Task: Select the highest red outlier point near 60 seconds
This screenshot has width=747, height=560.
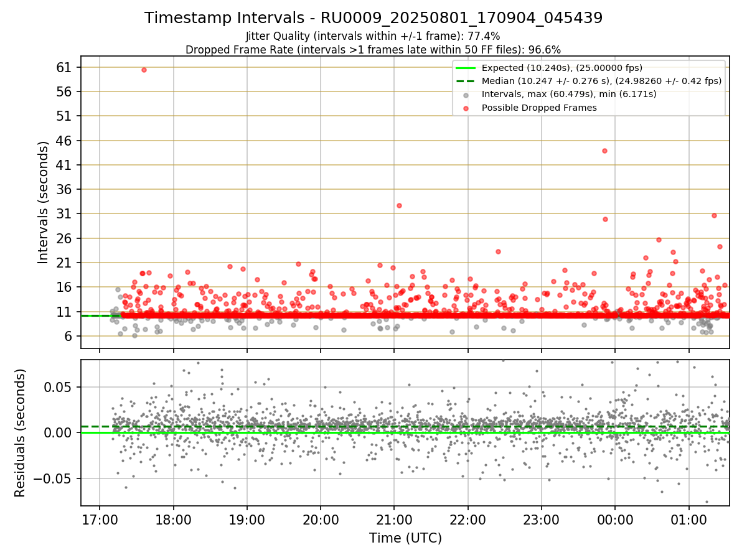Action: click(144, 70)
